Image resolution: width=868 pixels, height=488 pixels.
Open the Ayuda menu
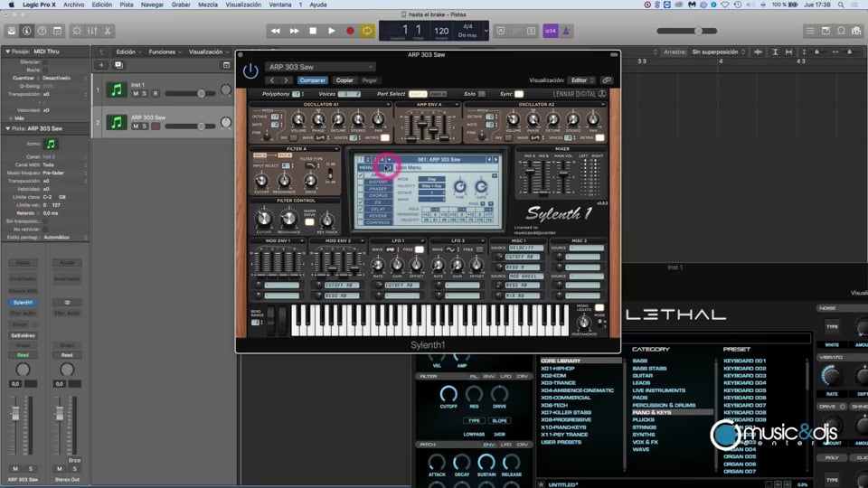317,5
